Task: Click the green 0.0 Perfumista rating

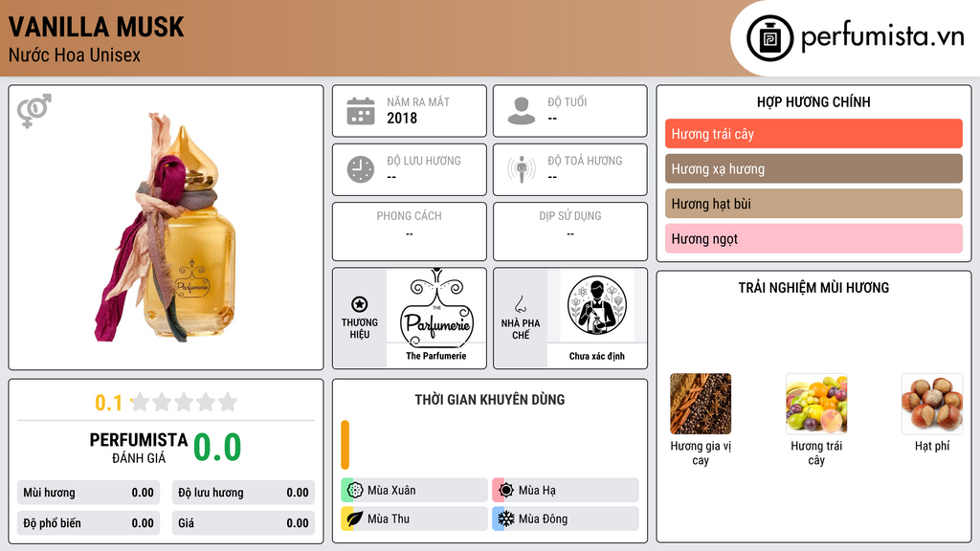Action: coord(217,448)
